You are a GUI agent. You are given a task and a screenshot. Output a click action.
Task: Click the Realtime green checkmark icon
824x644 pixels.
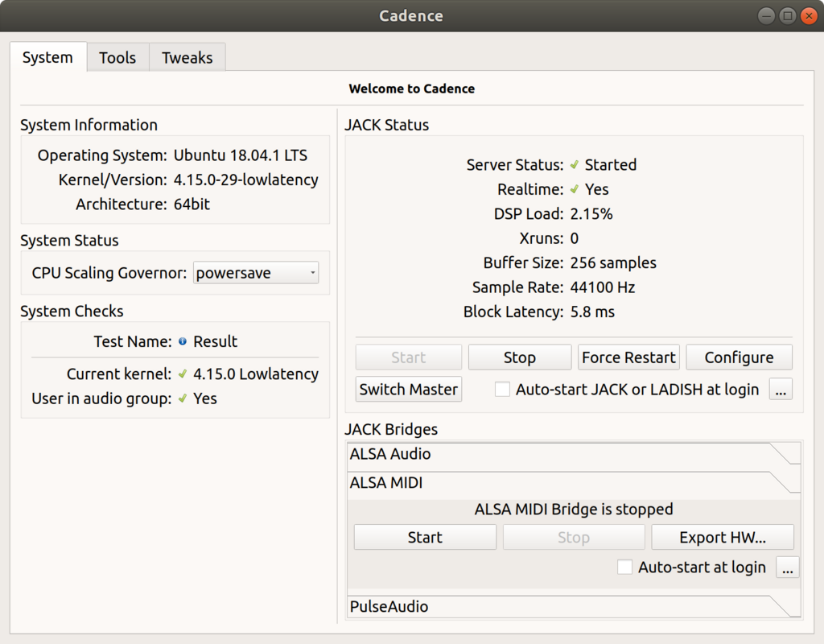point(575,190)
